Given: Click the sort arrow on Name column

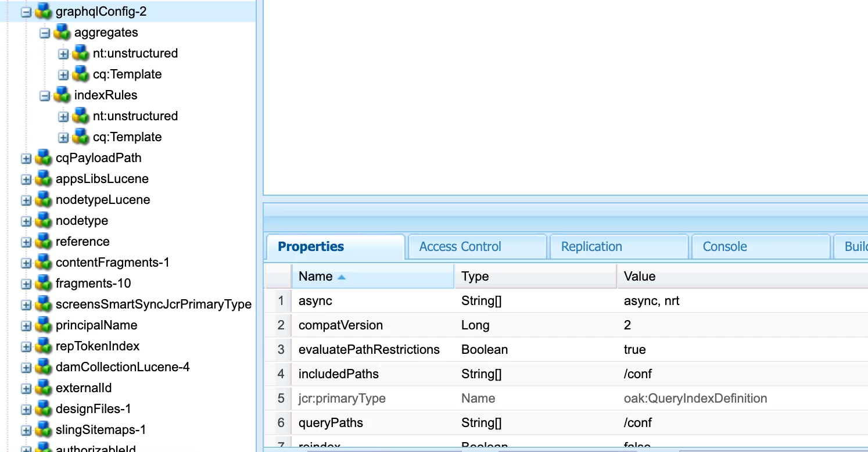Looking at the screenshot, I should click(342, 277).
